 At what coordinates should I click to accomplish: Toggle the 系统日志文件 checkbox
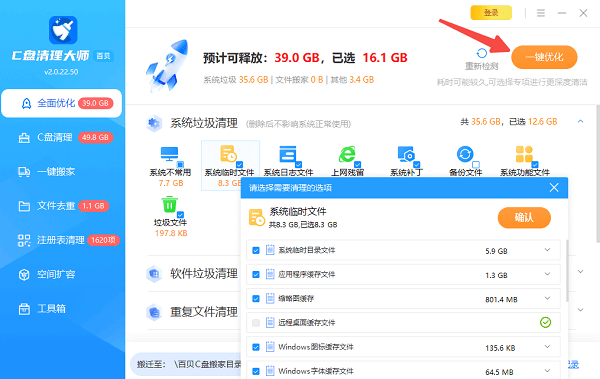click(299, 165)
